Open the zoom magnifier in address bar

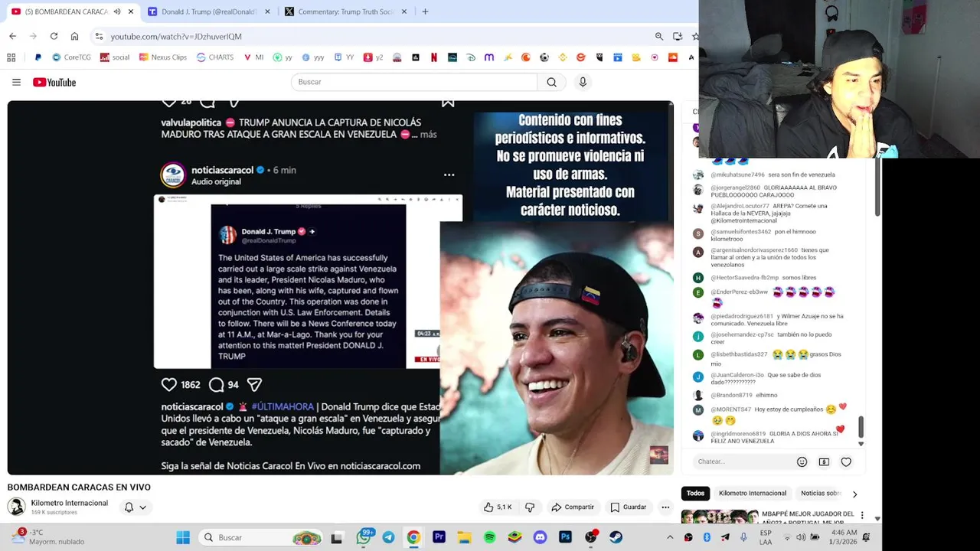click(659, 36)
